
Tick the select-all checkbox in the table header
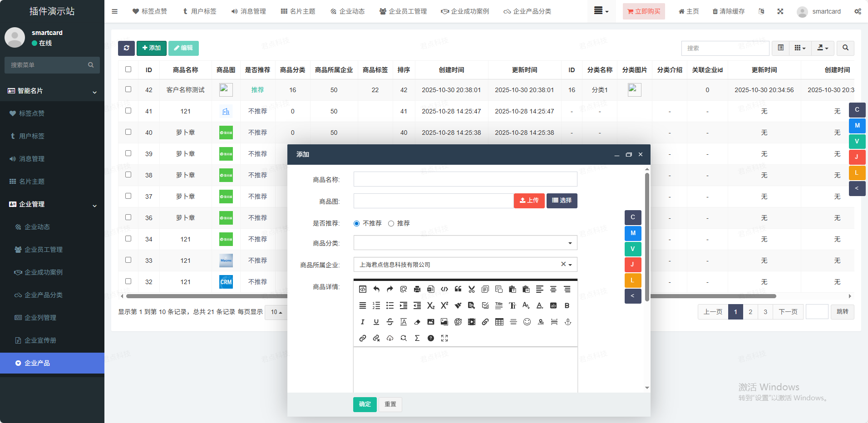[x=128, y=69]
